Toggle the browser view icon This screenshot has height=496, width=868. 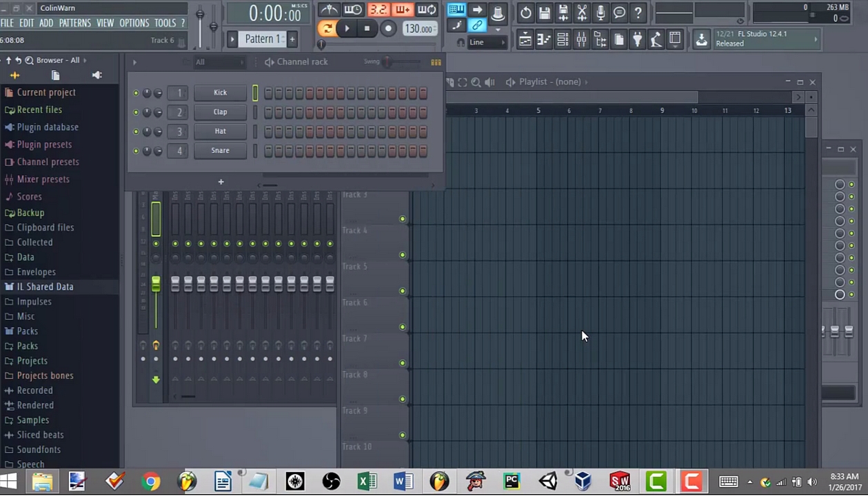pos(600,40)
